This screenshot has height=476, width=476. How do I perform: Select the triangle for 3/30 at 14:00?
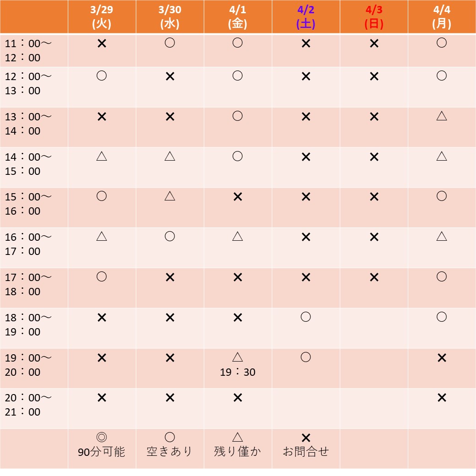pos(170,156)
